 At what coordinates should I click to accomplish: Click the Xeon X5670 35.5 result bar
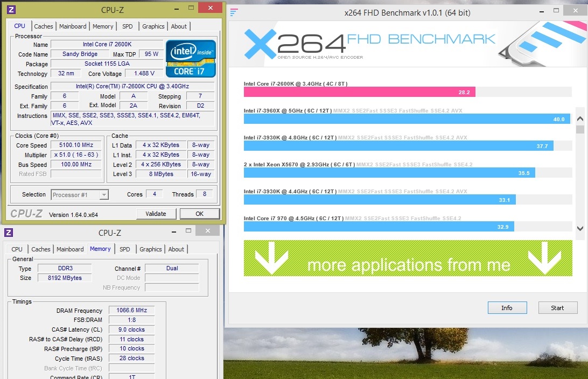(389, 173)
